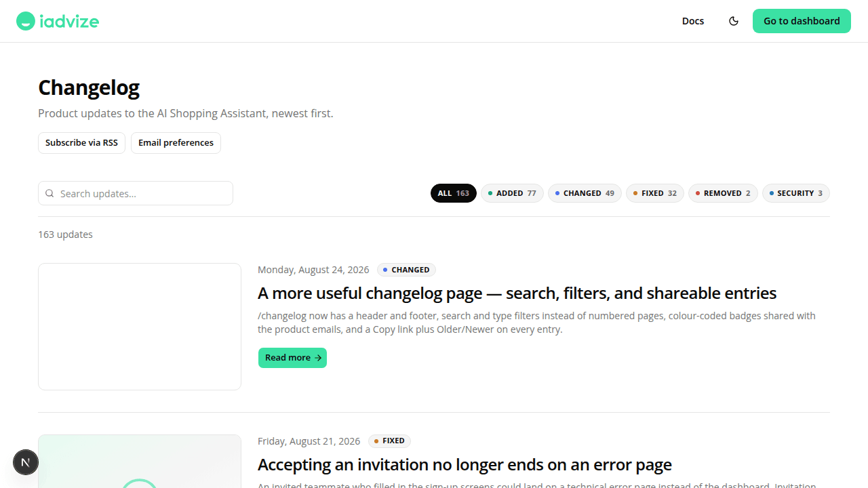Click FIXED badge on August 21 entry
This screenshot has width=868, height=488.
(389, 441)
